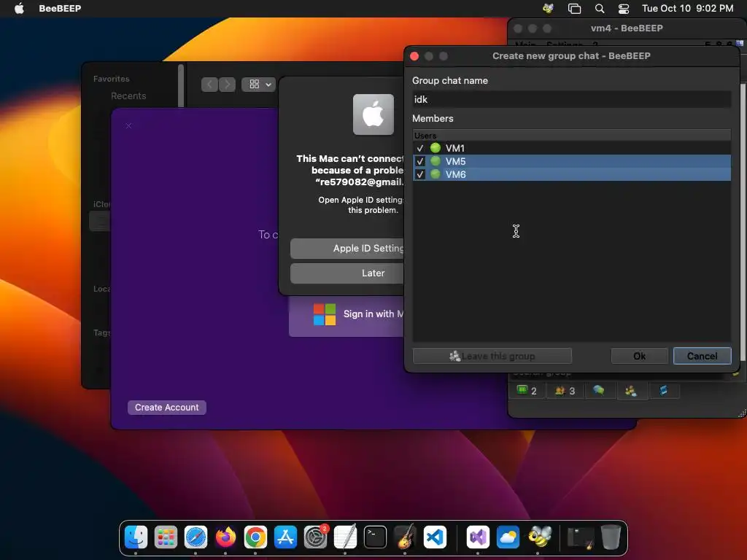Confirm group creation with Ok
The width and height of the screenshot is (747, 560).
(x=639, y=356)
